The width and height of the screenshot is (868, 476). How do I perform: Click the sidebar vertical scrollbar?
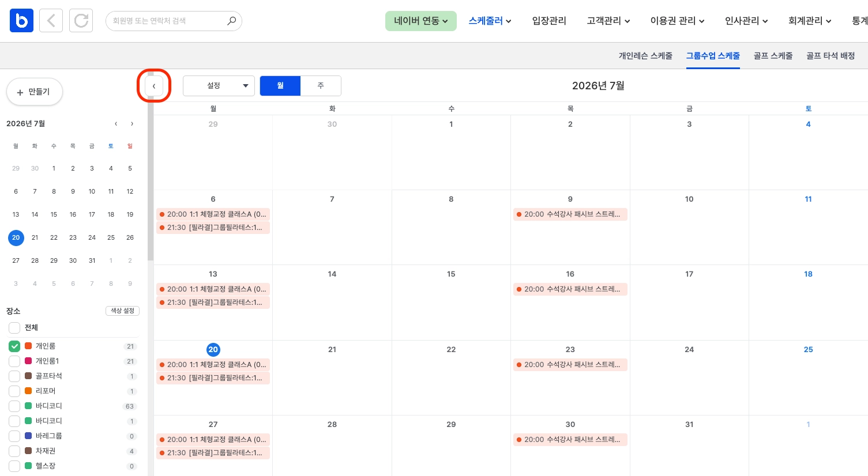click(x=151, y=167)
